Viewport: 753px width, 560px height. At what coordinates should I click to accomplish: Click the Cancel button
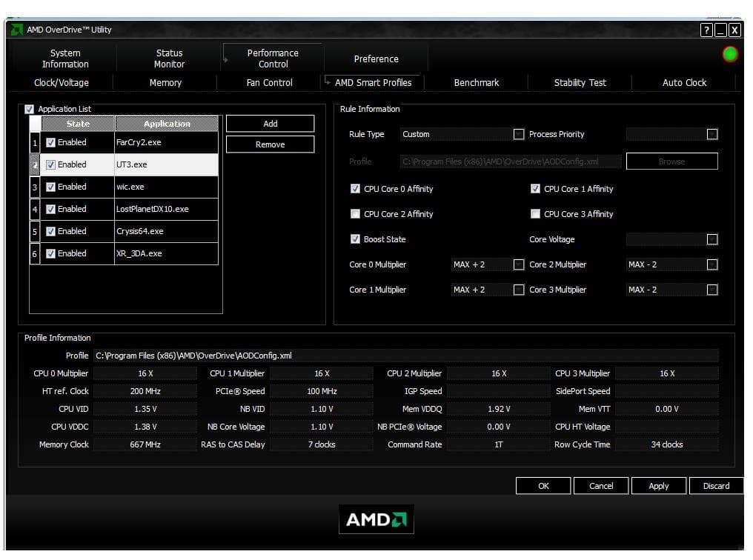tap(601, 486)
